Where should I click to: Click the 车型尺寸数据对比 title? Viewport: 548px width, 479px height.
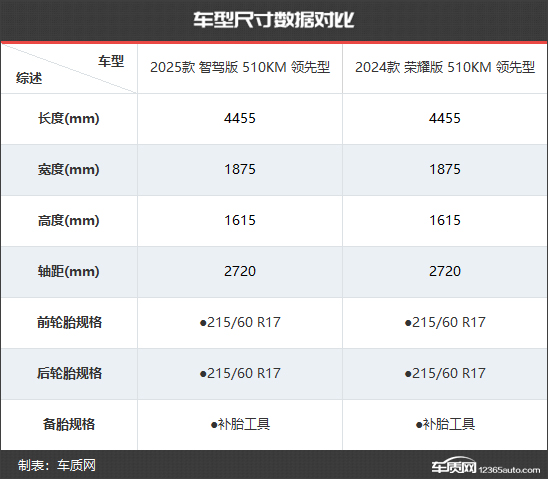[x=274, y=20]
